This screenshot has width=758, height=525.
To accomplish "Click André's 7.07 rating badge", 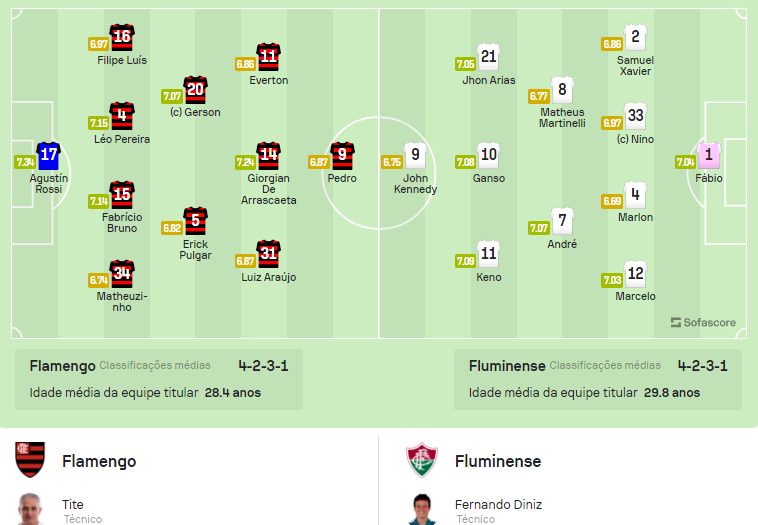I will 538,228.
